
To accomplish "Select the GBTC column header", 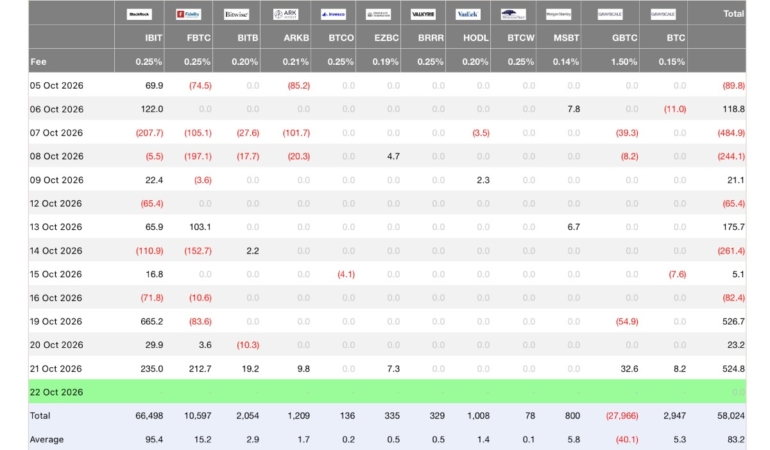I will pyautogui.click(x=625, y=38).
